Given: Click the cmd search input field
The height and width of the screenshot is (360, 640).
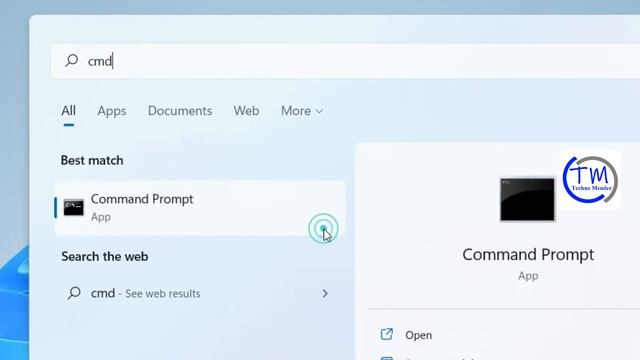Looking at the screenshot, I should (x=345, y=61).
